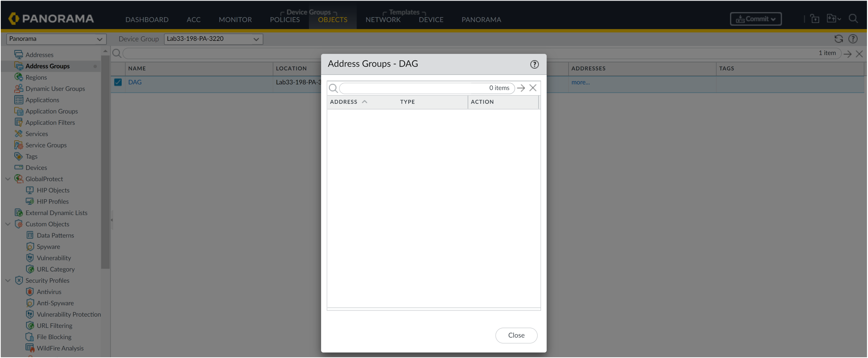Switch to the MONITOR tab
Image resolution: width=868 pixels, height=358 pixels.
235,20
